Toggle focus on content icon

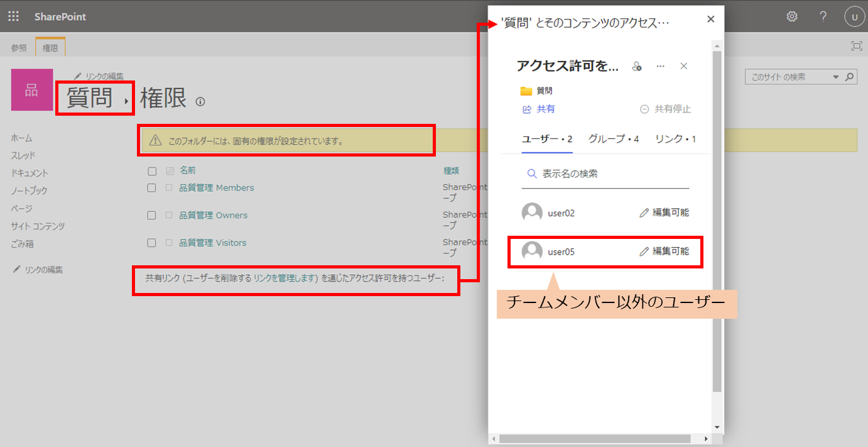[x=857, y=46]
